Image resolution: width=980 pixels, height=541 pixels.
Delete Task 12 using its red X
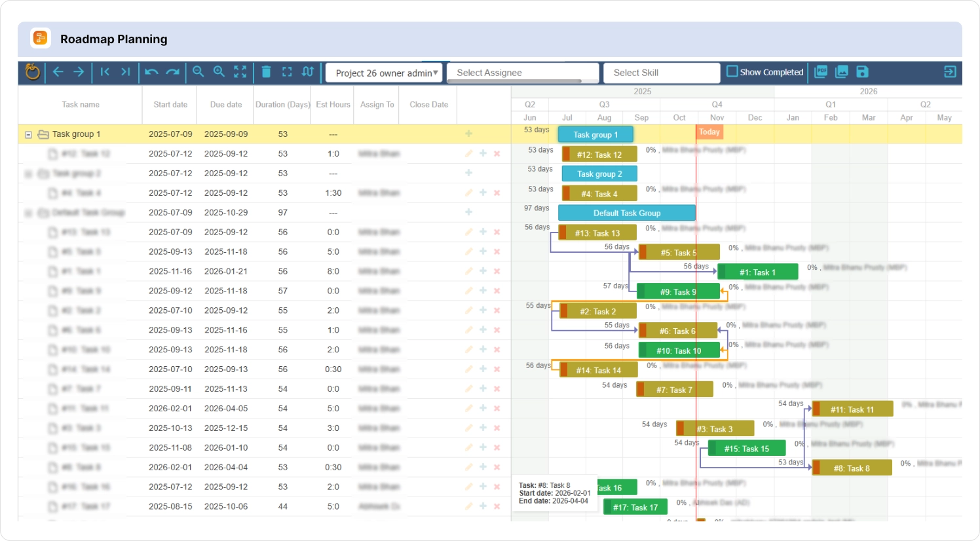coord(497,153)
